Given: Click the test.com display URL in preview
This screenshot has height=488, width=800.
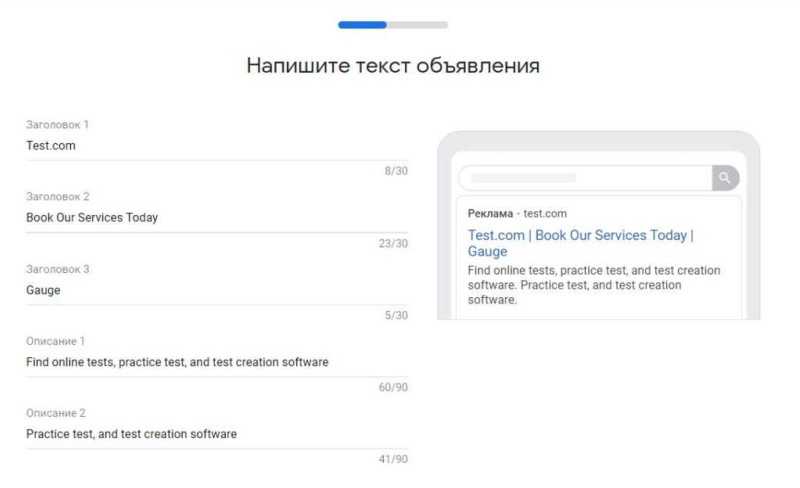Looking at the screenshot, I should point(545,213).
